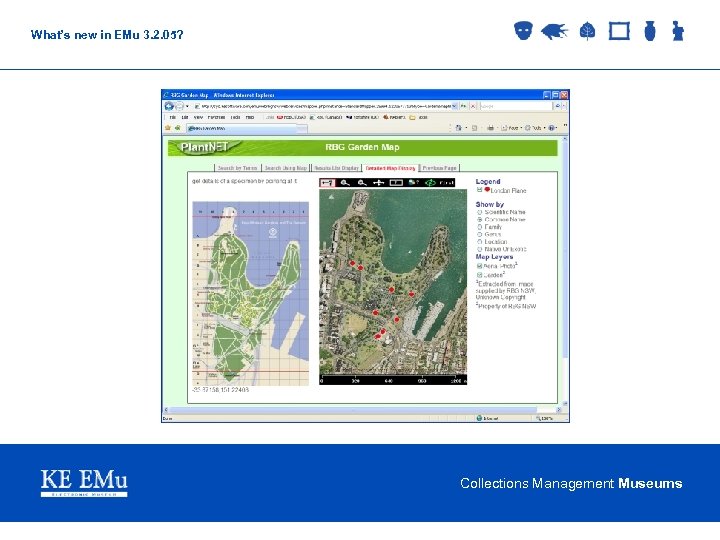Viewport: 720px width, 540px height.
Task: Select the Common Name radio button
Action: click(479, 219)
